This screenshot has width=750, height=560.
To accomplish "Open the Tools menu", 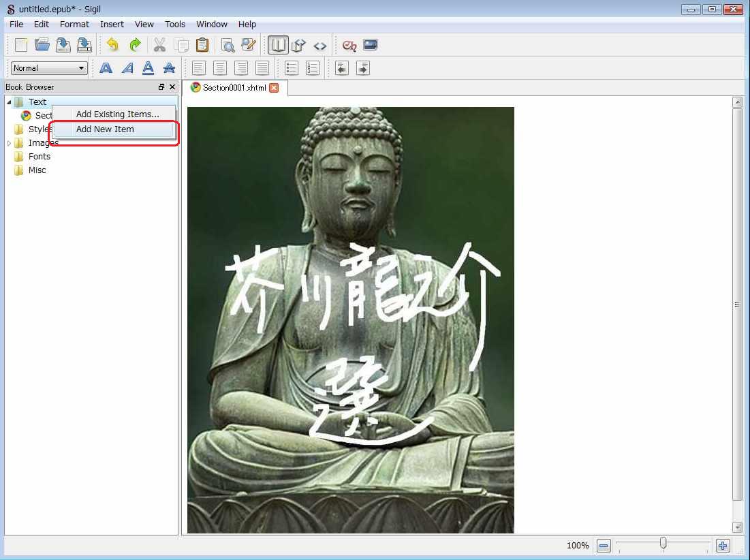I will 175,24.
